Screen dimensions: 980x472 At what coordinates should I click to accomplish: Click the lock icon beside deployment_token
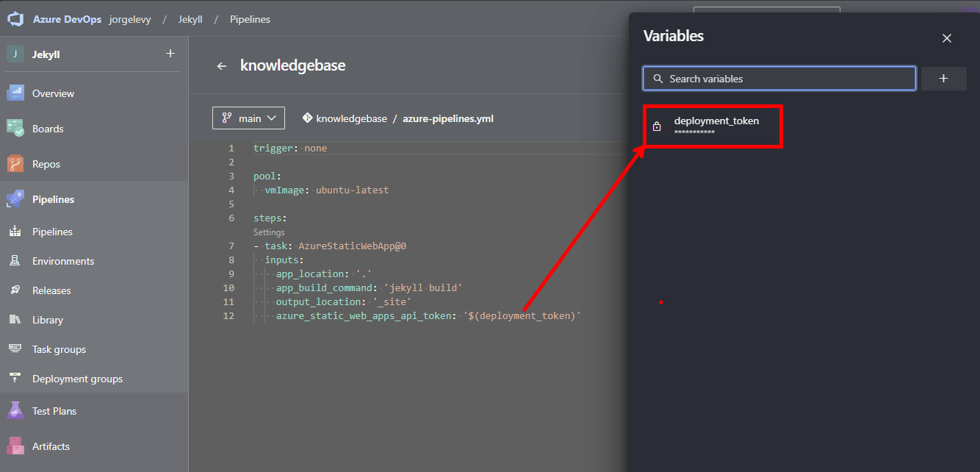(x=657, y=126)
